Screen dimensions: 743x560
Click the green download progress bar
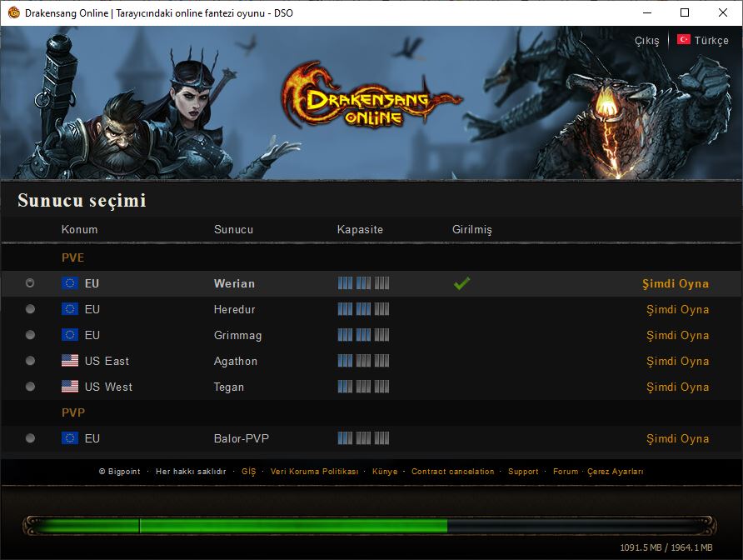click(370, 525)
